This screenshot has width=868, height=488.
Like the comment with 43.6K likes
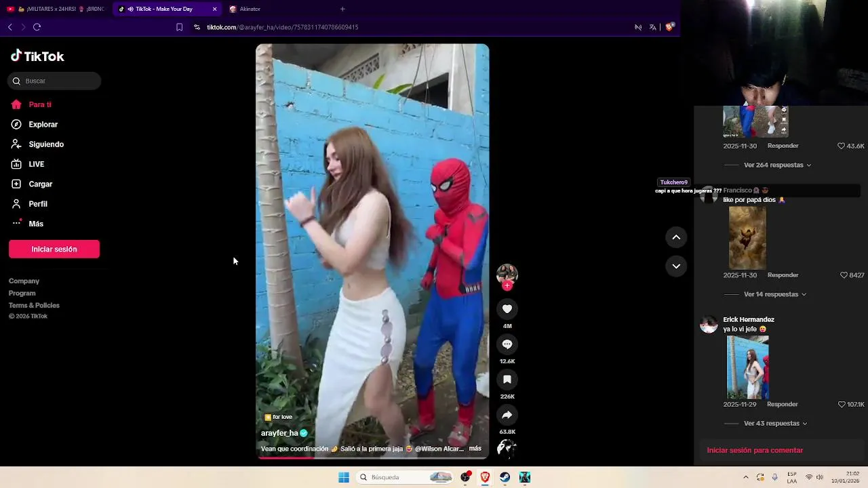(x=841, y=146)
